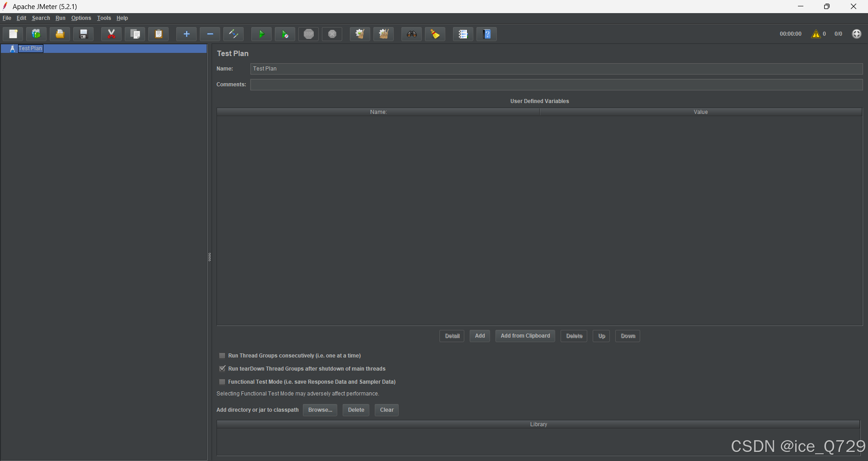The height and width of the screenshot is (461, 868).
Task: Start test without pauses
Action: click(x=285, y=34)
